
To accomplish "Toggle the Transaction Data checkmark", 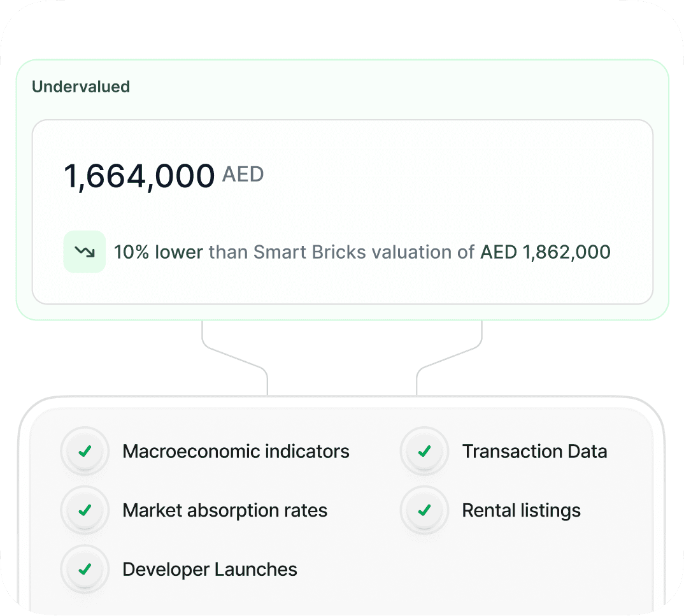I will [x=424, y=451].
